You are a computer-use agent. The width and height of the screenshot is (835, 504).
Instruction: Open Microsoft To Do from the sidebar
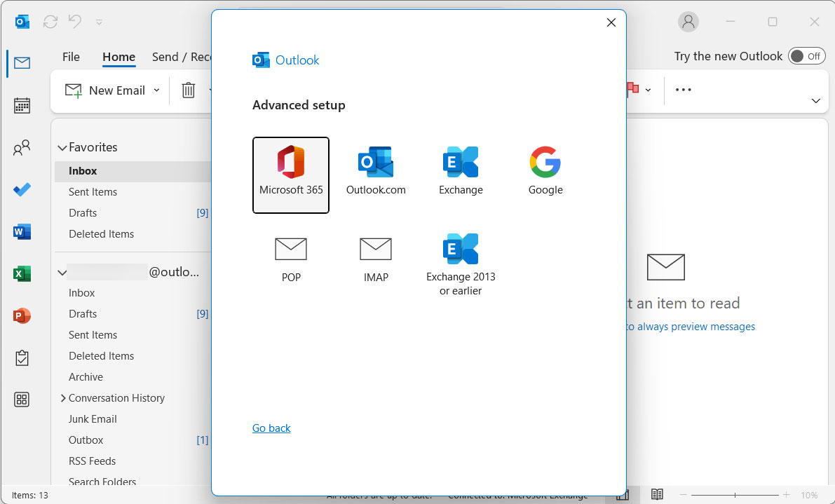(22, 189)
